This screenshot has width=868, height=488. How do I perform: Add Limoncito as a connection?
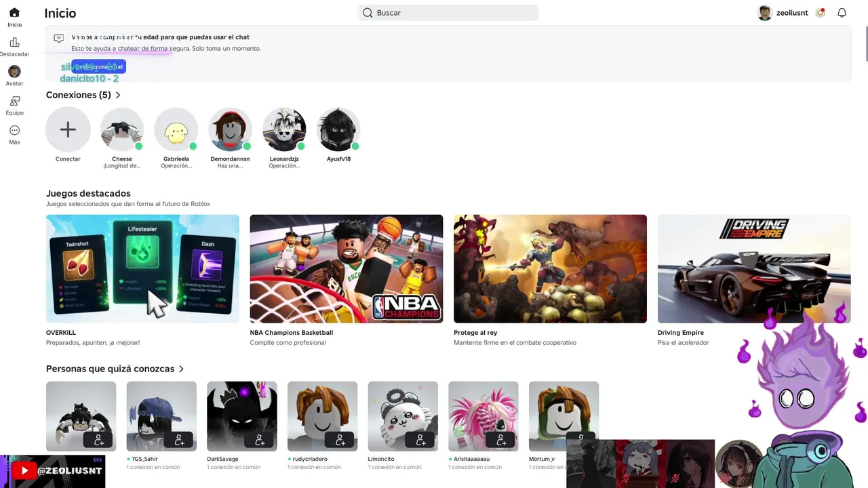coord(420,440)
